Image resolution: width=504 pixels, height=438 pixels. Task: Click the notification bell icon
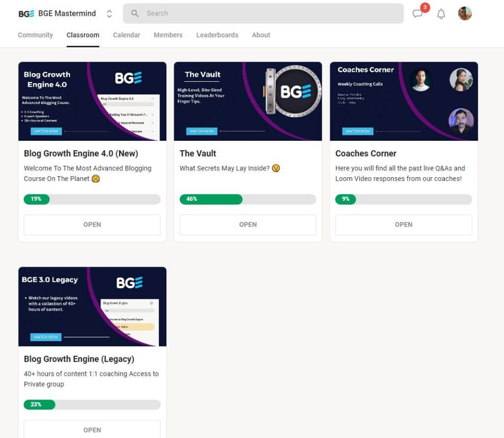click(x=441, y=14)
